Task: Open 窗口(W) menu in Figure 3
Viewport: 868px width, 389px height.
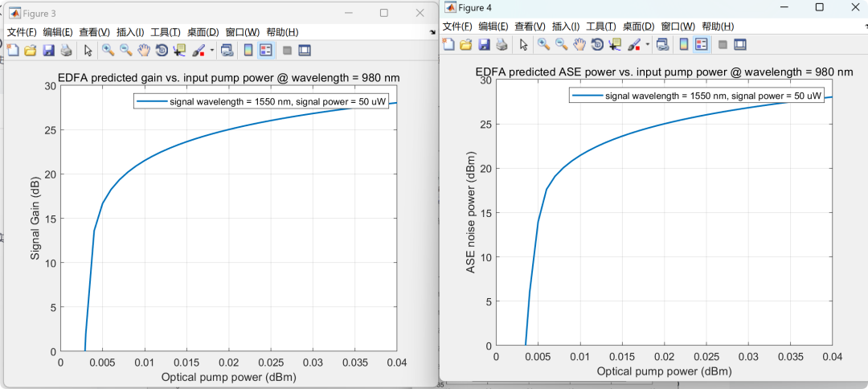Action: pyautogui.click(x=243, y=32)
